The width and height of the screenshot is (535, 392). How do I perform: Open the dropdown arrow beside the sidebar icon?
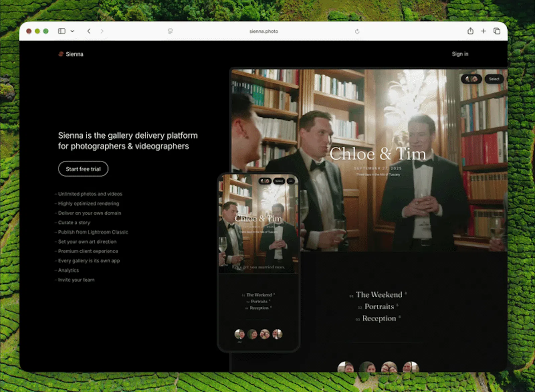72,31
